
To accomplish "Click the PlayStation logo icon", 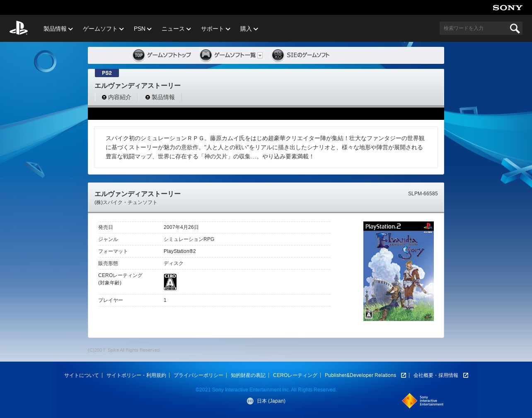I will [19, 28].
